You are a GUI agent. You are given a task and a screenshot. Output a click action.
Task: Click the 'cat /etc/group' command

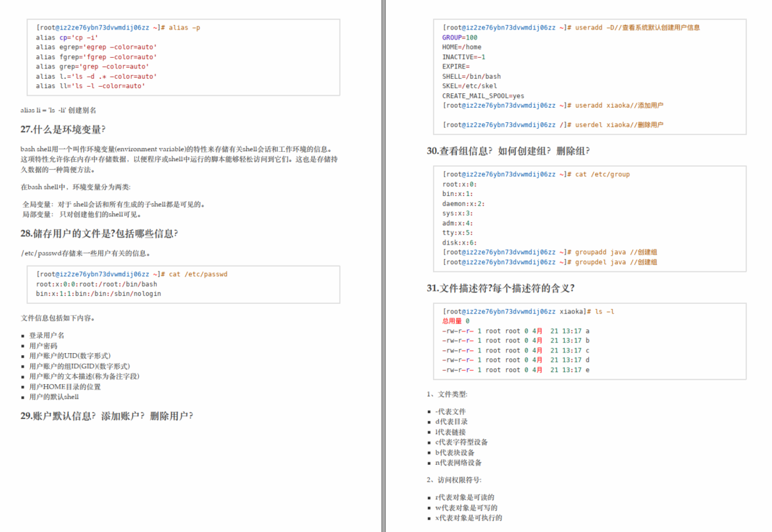pos(536,174)
